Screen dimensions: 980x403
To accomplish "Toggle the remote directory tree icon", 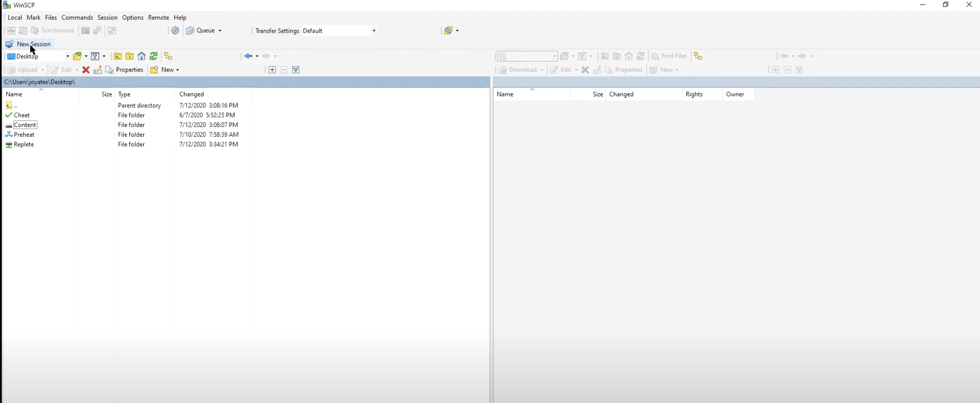I will coord(698,56).
